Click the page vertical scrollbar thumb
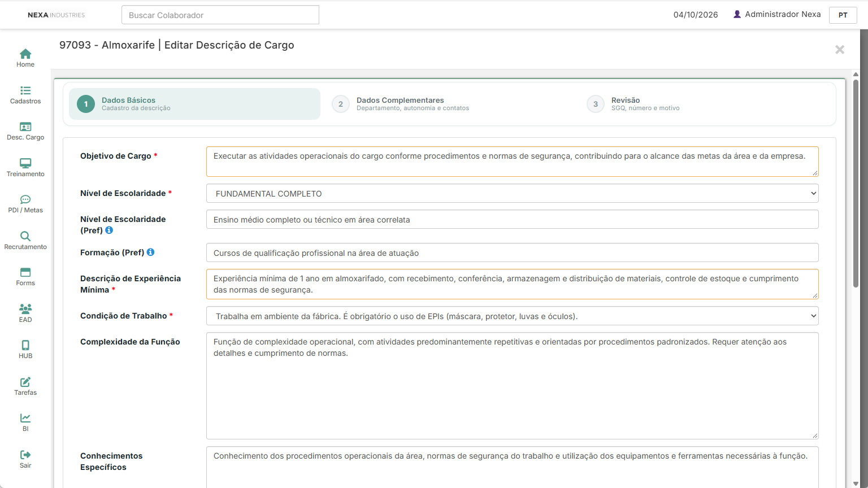This screenshot has width=868, height=488. click(856, 184)
